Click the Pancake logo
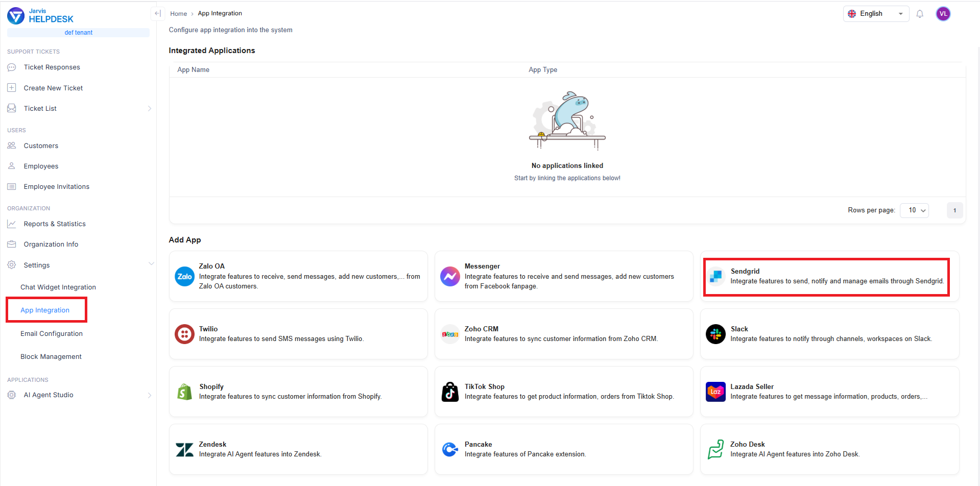 [x=450, y=449]
